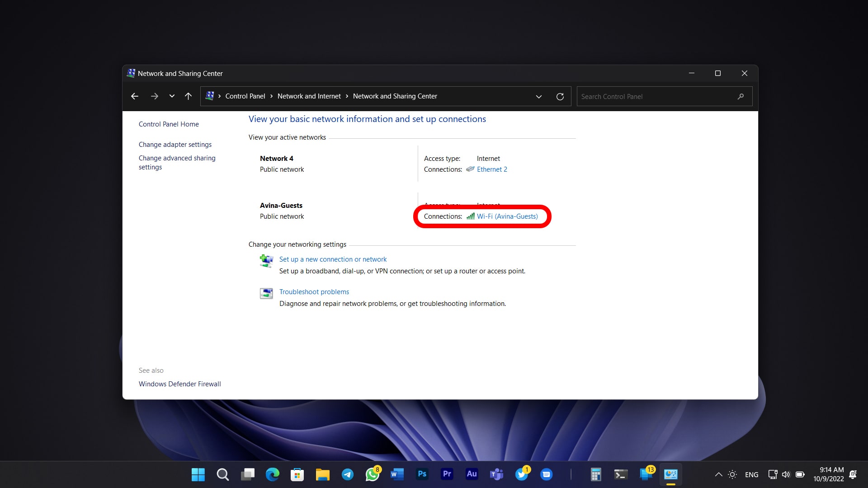Open taskbar app with 13 badge
This screenshot has height=488, width=868.
coord(646,474)
